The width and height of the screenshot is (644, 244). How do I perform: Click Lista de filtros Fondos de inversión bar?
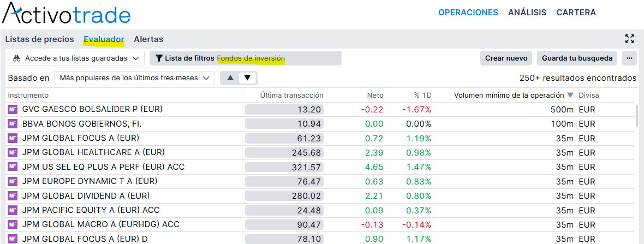[x=246, y=58]
